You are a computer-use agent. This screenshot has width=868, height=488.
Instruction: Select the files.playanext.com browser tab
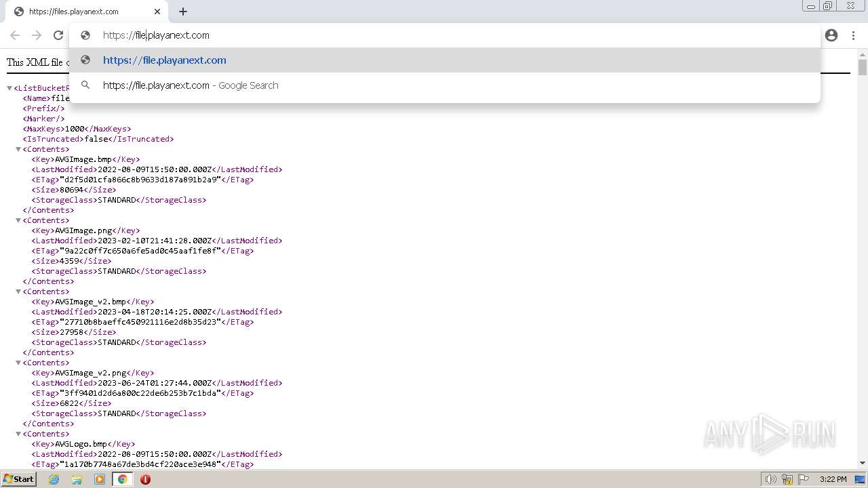tap(86, 12)
